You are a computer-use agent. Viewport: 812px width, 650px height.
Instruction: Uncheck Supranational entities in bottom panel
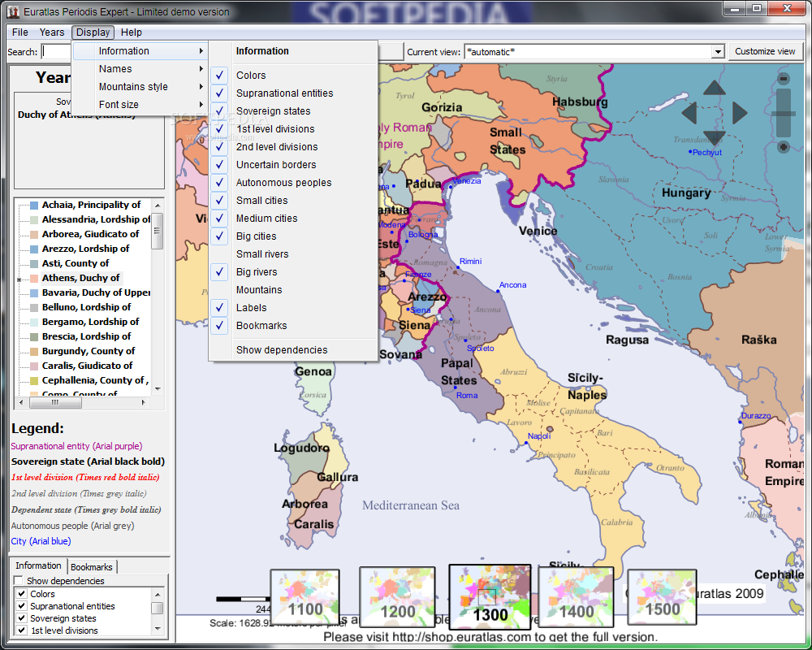21,605
